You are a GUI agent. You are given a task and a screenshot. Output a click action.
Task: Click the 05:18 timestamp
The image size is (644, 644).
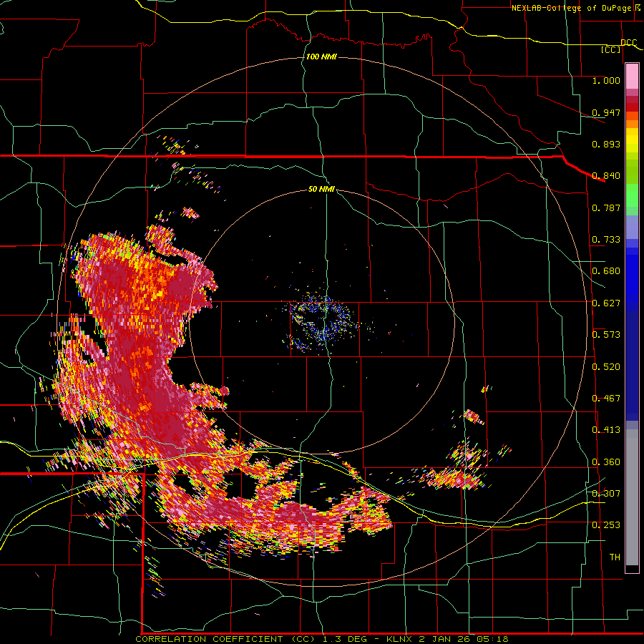pyautogui.click(x=492, y=639)
